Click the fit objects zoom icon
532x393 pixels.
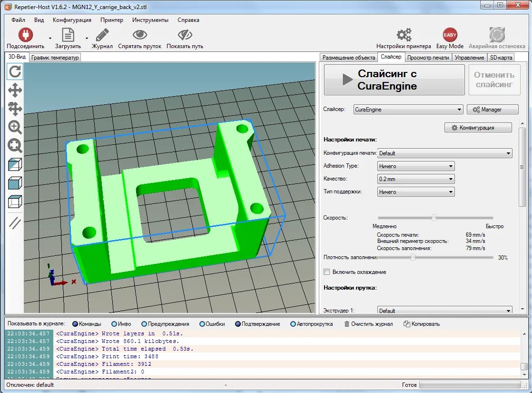[x=15, y=146]
